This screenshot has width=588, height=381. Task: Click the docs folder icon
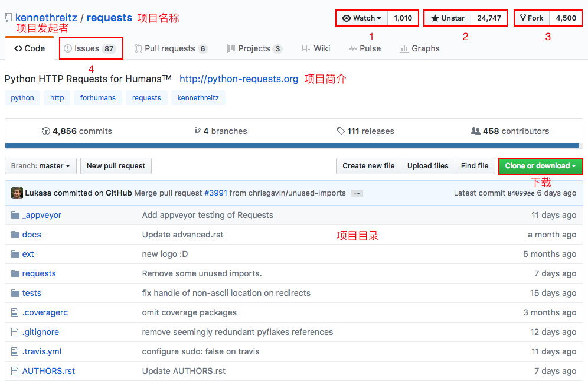click(15, 235)
